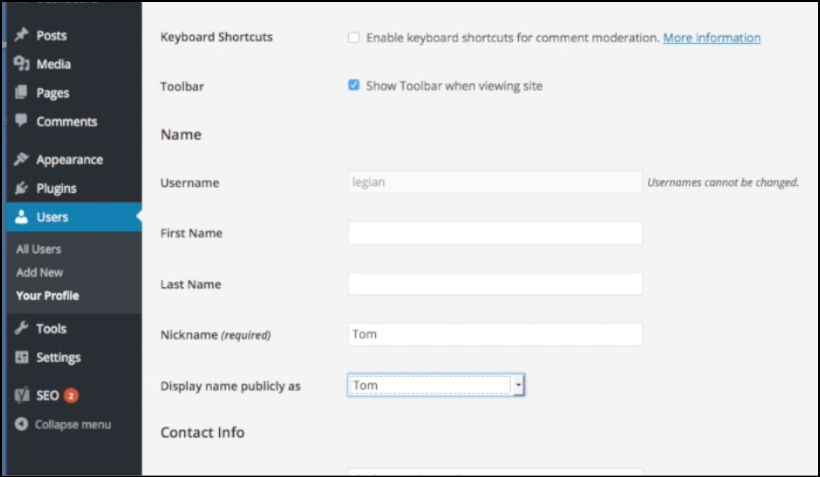Image resolution: width=820 pixels, height=477 pixels.
Task: Focus the Last Name text box
Action: pyautogui.click(x=495, y=283)
